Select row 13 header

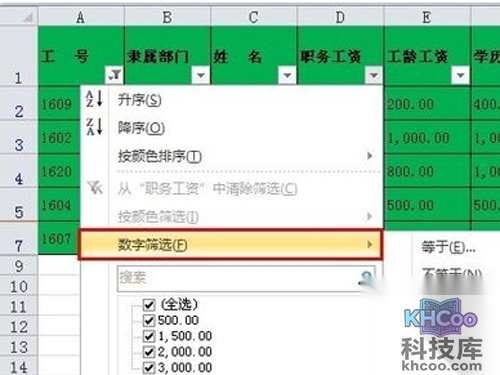[x=19, y=346]
